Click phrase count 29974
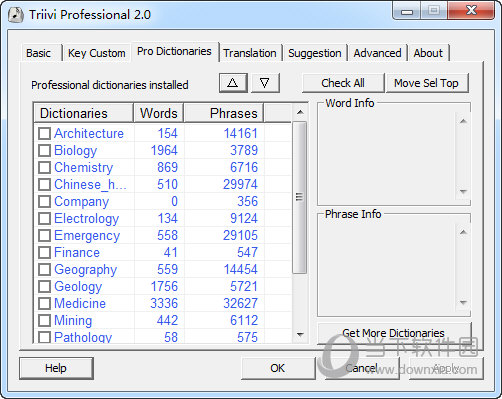The image size is (502, 399). [240, 184]
